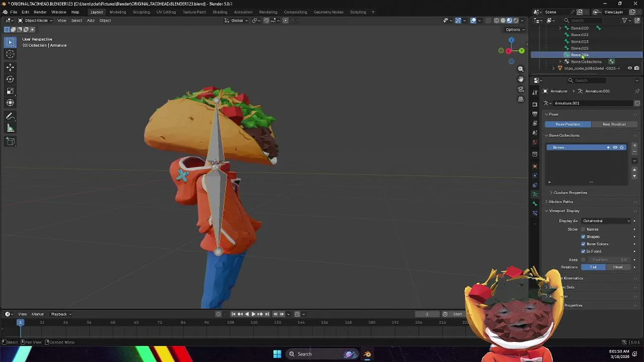Activate the Move tool

click(10, 67)
